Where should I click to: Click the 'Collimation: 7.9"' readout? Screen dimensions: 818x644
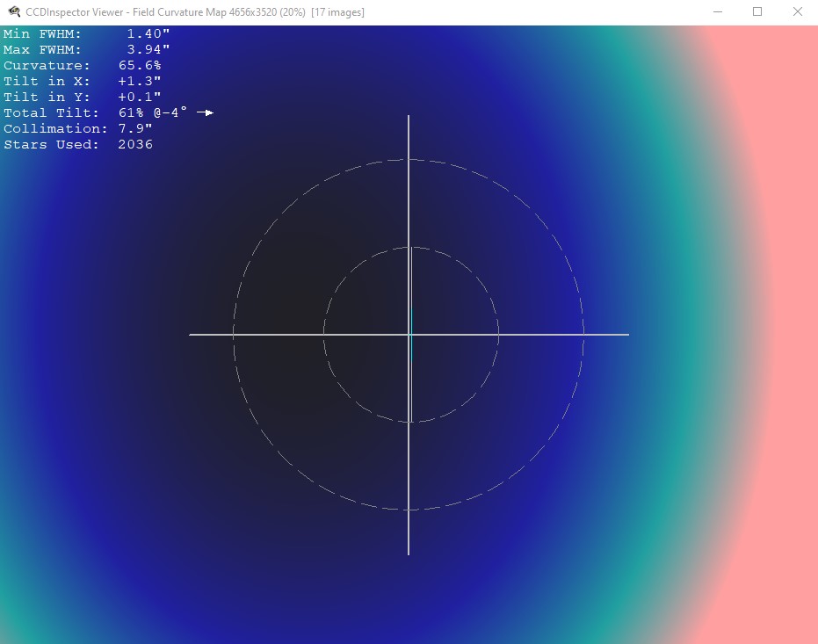(77, 129)
